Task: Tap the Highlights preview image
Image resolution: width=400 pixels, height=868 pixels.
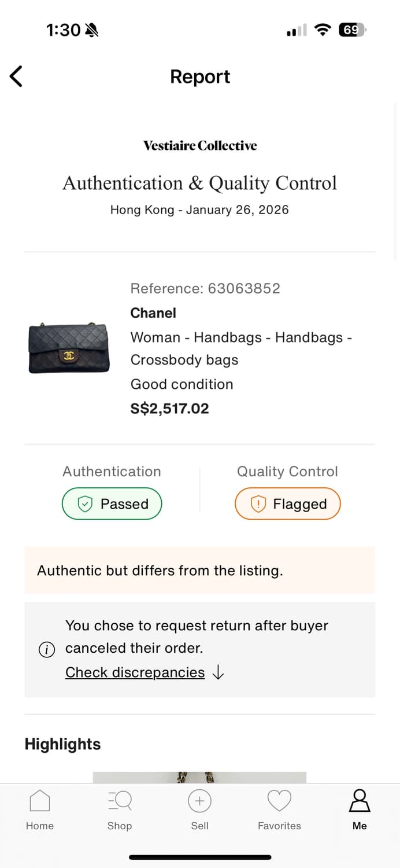Action: point(199,777)
